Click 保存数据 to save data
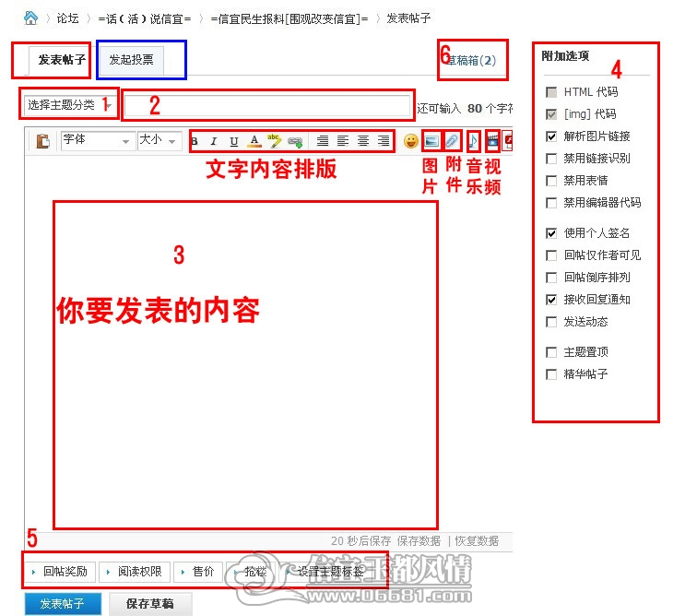The width and height of the screenshot is (697, 616). (x=419, y=540)
